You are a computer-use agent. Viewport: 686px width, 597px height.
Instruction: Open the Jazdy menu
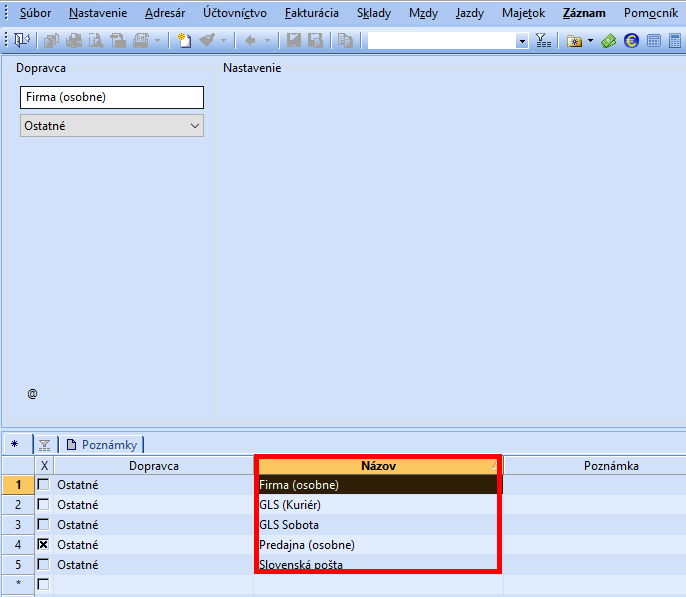pos(469,13)
